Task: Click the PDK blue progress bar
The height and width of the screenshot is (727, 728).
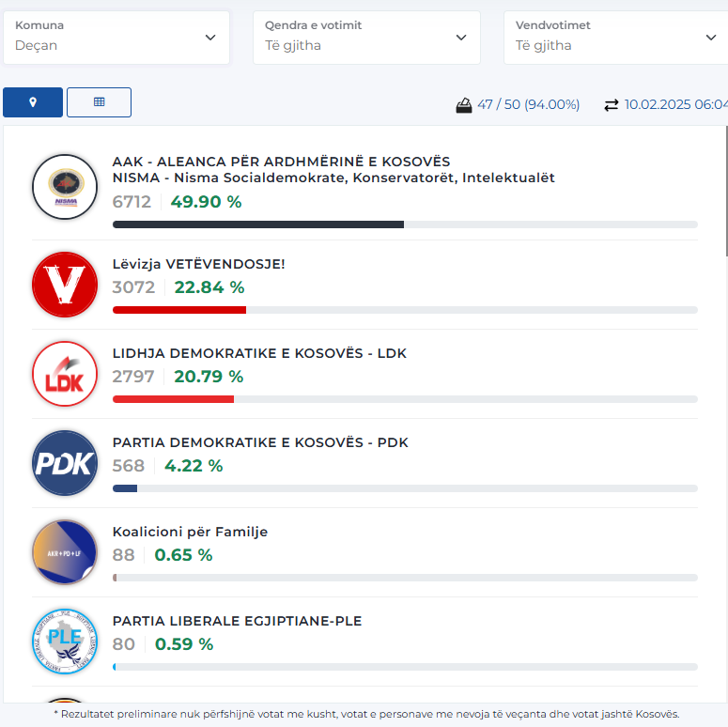Action: click(405, 488)
